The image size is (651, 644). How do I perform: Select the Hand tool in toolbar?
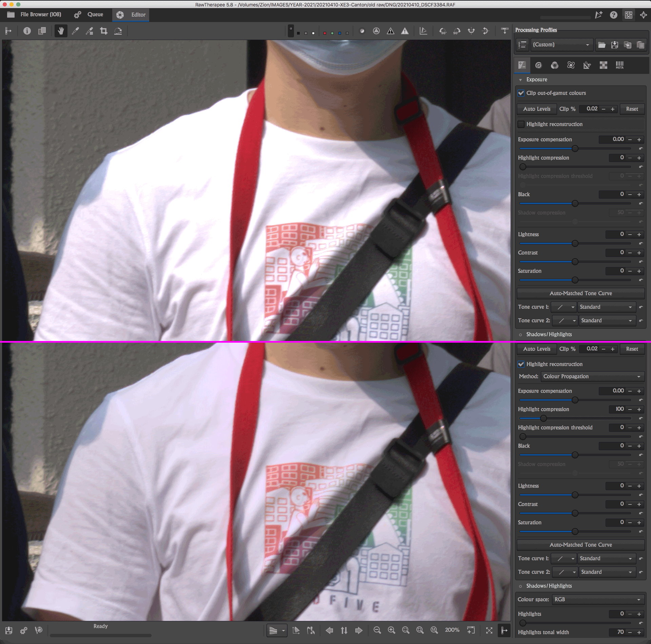[x=61, y=31]
